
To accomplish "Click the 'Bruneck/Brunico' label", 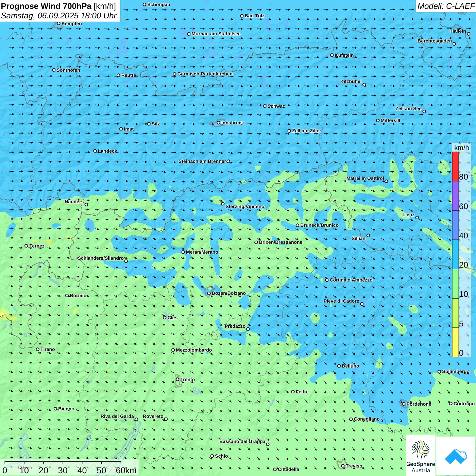I will point(319,225).
